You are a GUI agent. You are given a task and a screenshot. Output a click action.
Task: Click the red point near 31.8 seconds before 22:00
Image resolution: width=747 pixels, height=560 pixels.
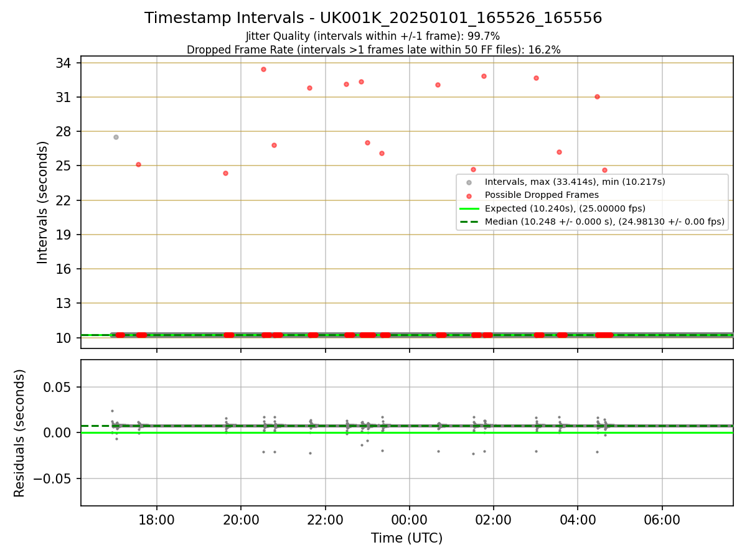pyautogui.click(x=309, y=88)
